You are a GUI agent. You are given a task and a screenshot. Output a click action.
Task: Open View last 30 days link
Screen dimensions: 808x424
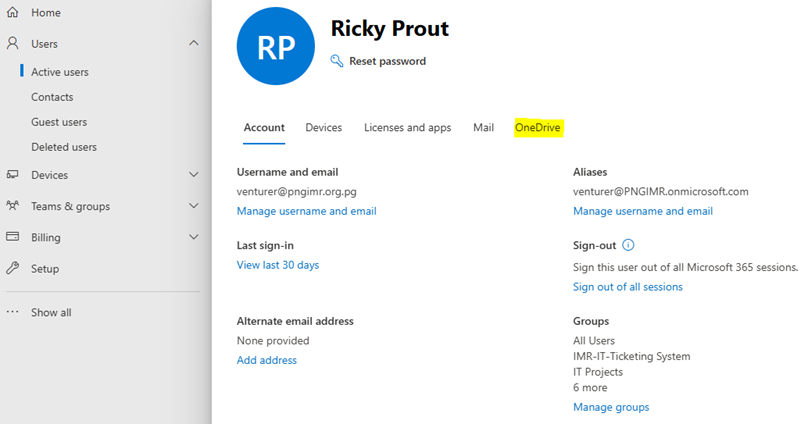pyautogui.click(x=278, y=265)
